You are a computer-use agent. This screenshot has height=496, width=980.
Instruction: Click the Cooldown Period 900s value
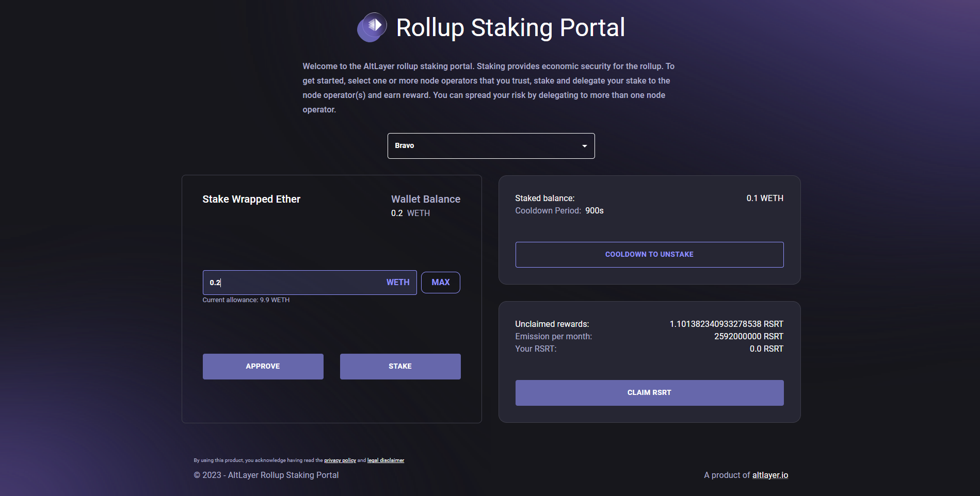tap(595, 211)
